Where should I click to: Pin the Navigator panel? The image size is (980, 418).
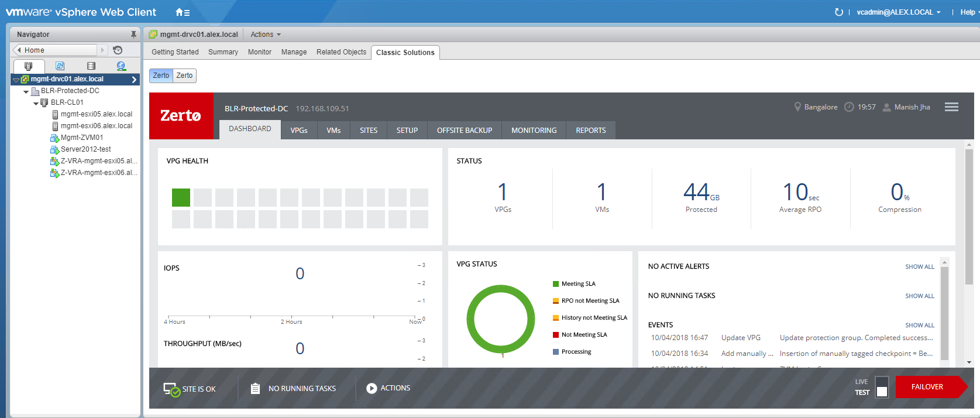(x=133, y=35)
